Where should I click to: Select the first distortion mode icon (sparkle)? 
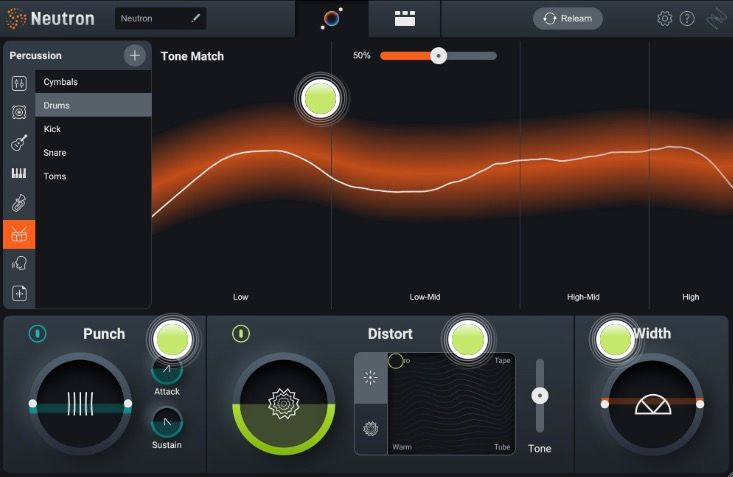coord(371,377)
